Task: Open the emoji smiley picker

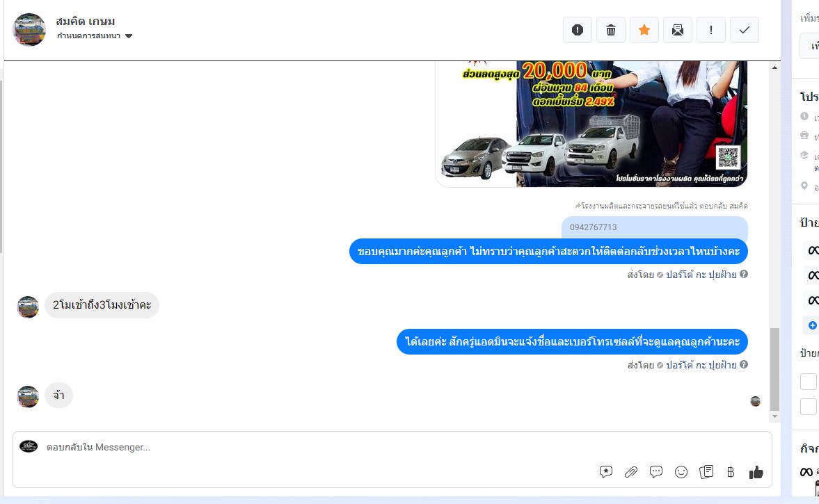Action: pos(681,472)
